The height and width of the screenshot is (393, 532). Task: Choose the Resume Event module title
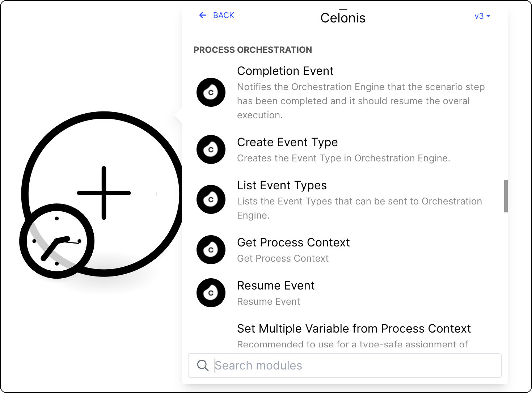coord(276,286)
